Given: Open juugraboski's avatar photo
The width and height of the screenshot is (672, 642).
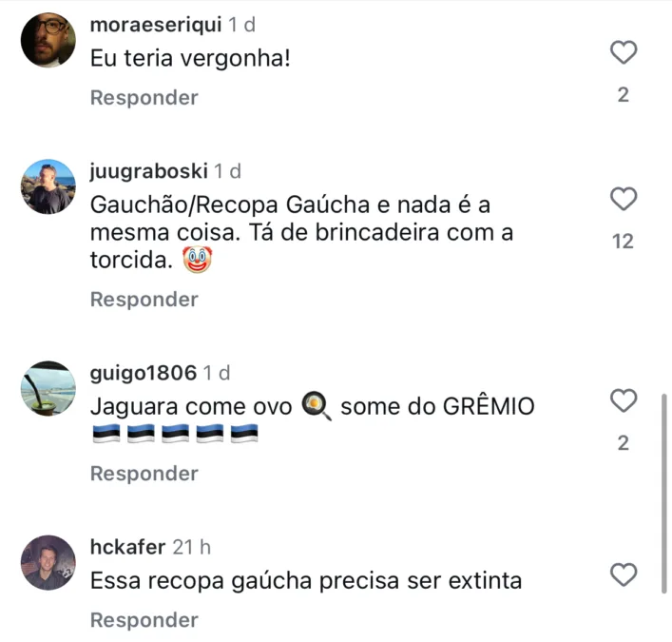Looking at the screenshot, I should point(48,186).
